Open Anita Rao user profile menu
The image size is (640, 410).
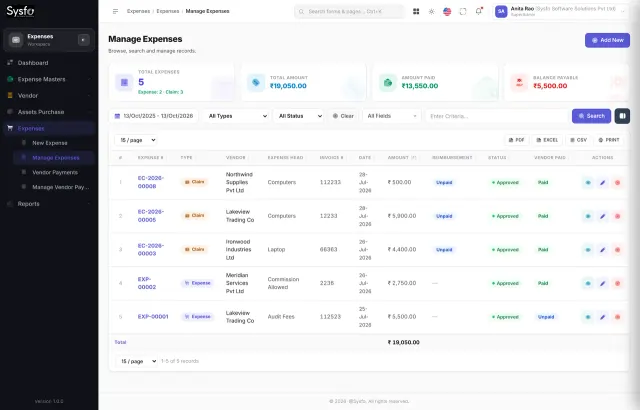[x=561, y=11]
